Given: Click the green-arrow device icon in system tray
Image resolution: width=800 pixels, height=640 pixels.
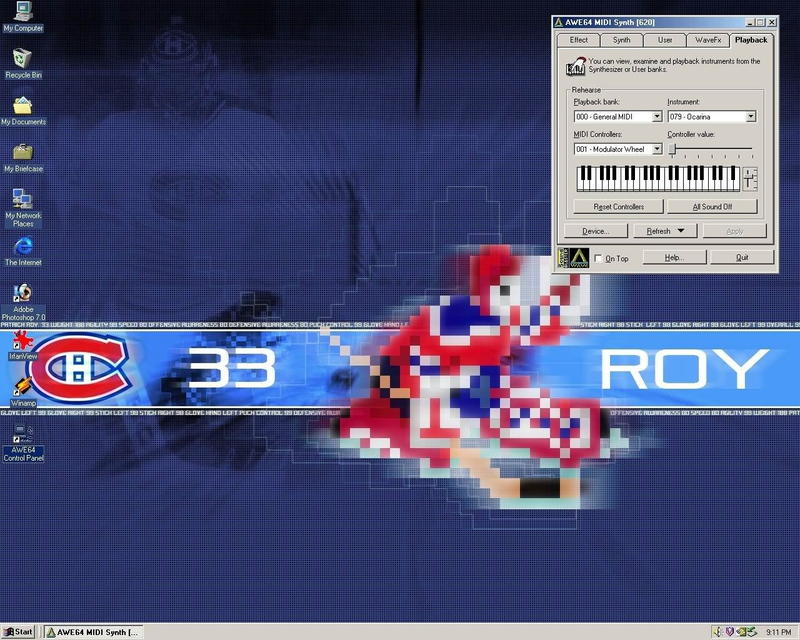Looking at the screenshot, I should click(752, 632).
